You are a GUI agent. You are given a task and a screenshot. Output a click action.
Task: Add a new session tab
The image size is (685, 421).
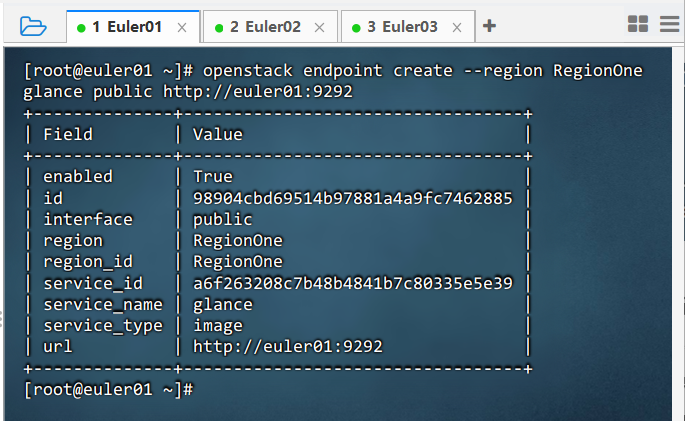[x=489, y=26]
